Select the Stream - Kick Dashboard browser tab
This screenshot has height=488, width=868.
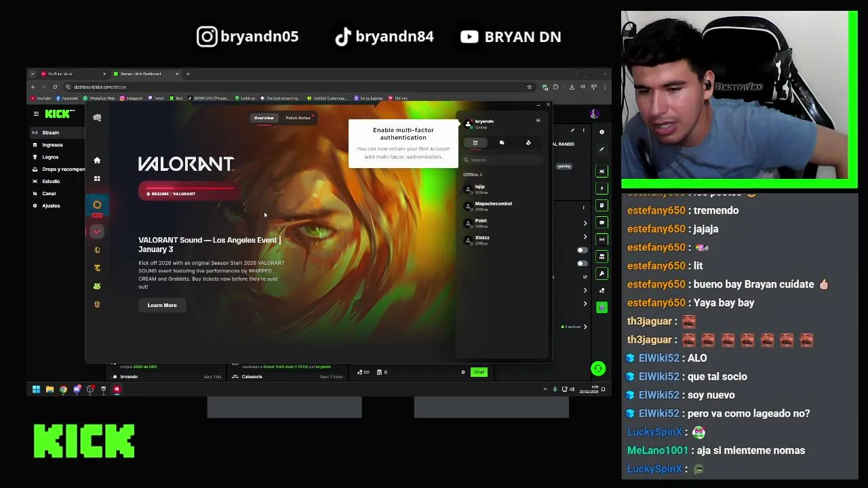point(147,74)
